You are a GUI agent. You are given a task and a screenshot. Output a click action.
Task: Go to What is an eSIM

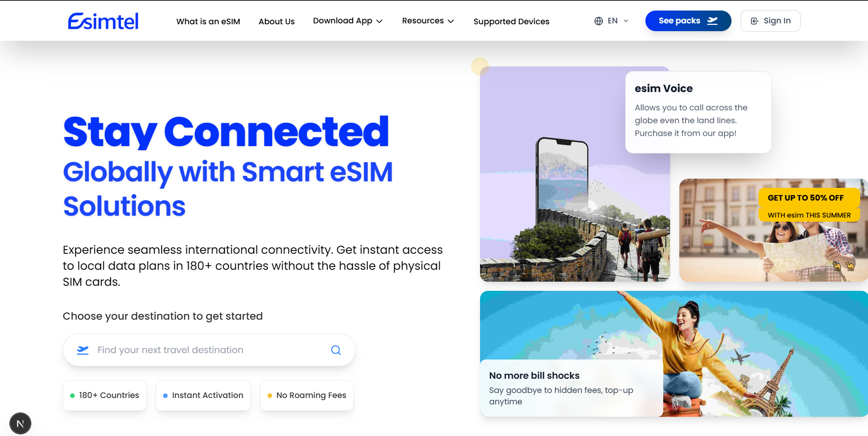click(208, 22)
